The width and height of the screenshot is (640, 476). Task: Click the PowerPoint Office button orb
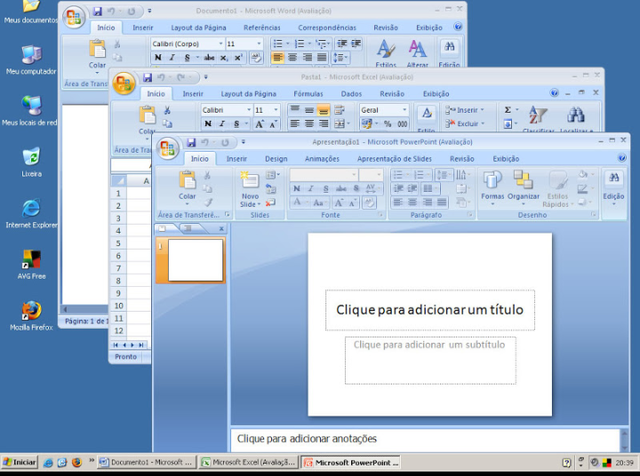coord(167,148)
